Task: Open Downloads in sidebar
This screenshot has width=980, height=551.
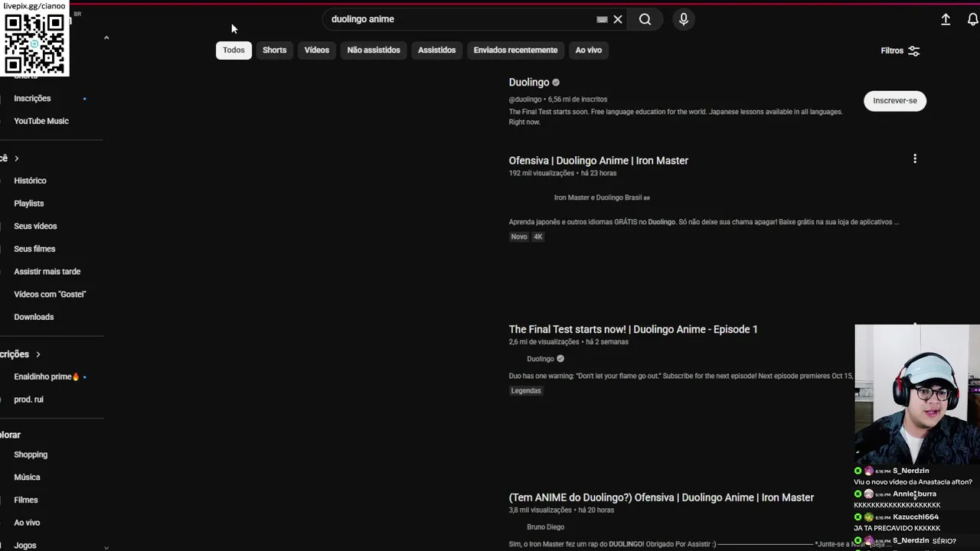Action: pos(34,317)
